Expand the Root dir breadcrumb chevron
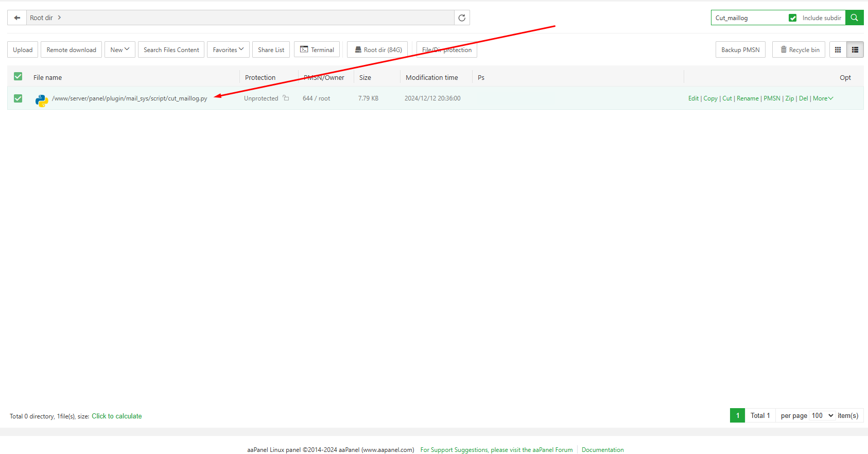 59,18
